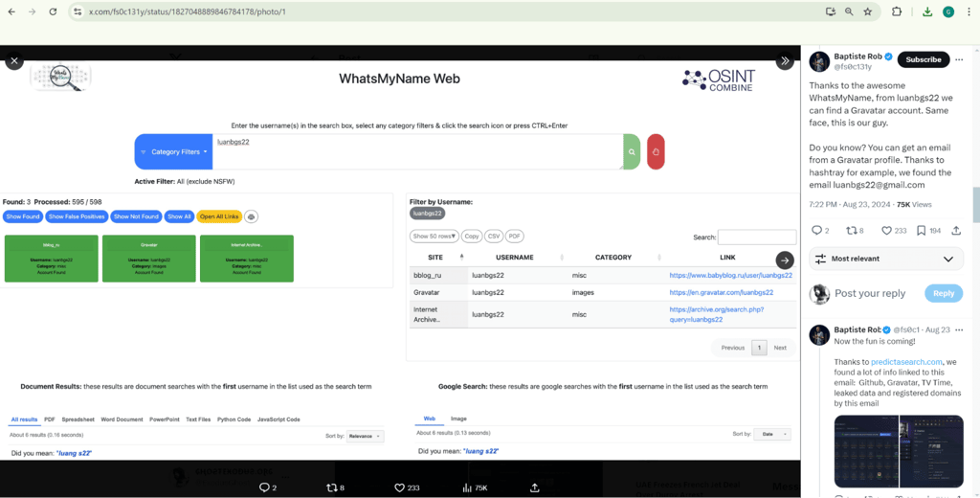Open the Chrome profile avatar

point(948,11)
